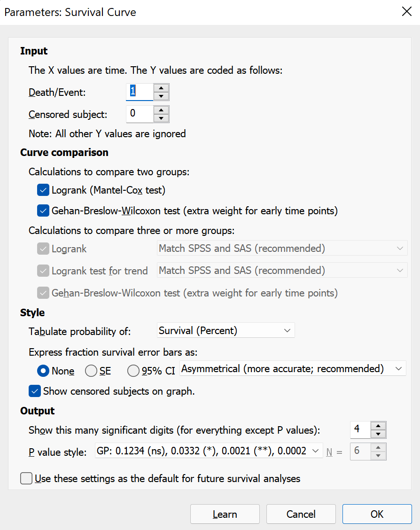
Task: Increase the Death/Event value with up arrow
Action: [x=161, y=87]
